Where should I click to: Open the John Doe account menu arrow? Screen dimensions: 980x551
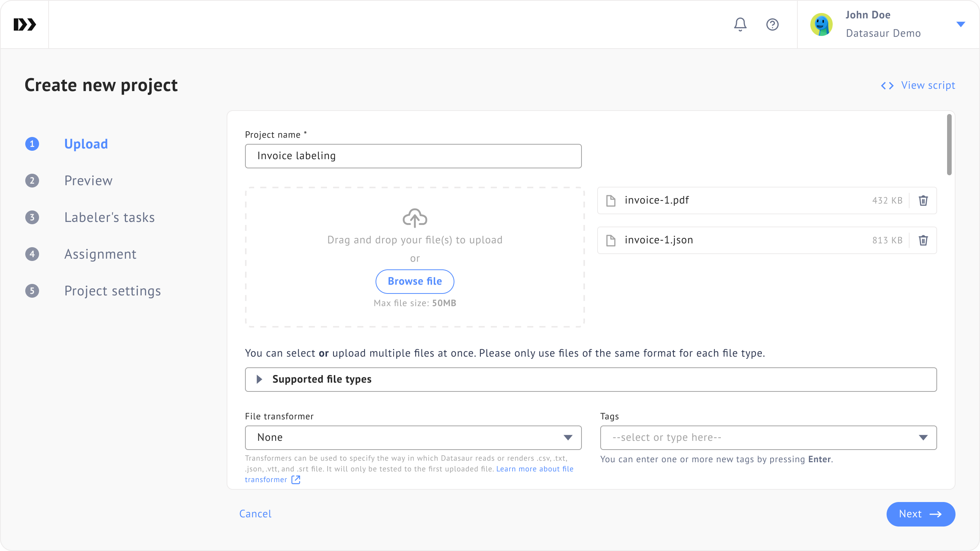(960, 24)
